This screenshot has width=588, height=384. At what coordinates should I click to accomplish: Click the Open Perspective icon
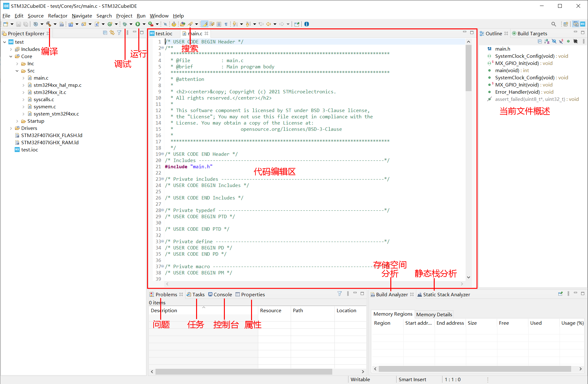pos(566,24)
